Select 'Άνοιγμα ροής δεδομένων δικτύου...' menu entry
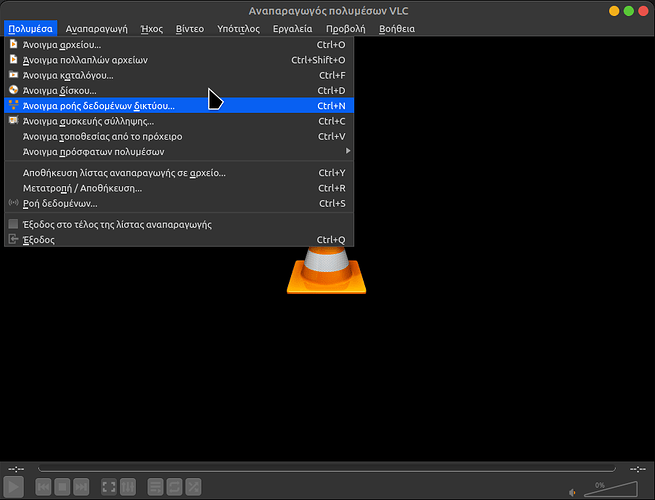655x500 pixels. click(98, 105)
